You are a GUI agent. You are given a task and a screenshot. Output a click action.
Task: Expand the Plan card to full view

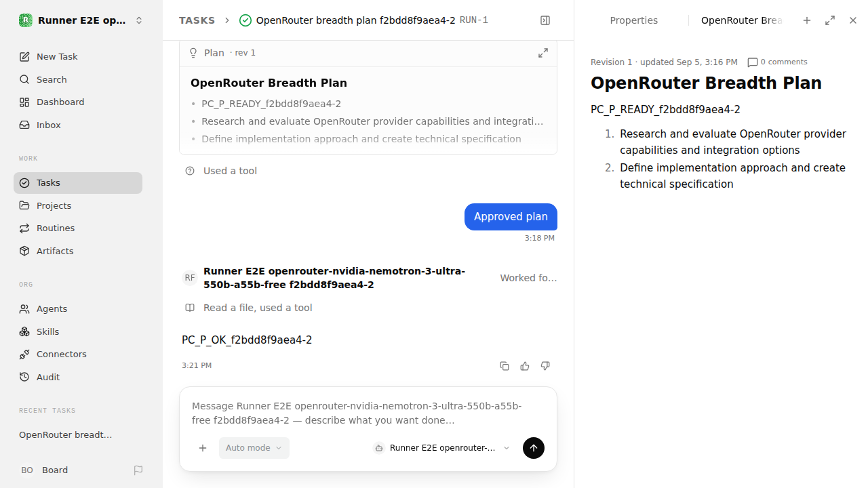point(543,53)
